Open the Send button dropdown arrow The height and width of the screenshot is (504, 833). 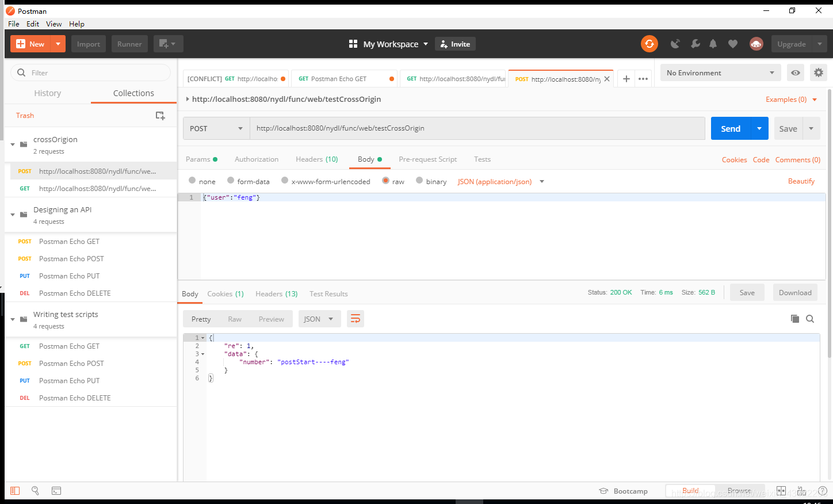[x=759, y=128]
